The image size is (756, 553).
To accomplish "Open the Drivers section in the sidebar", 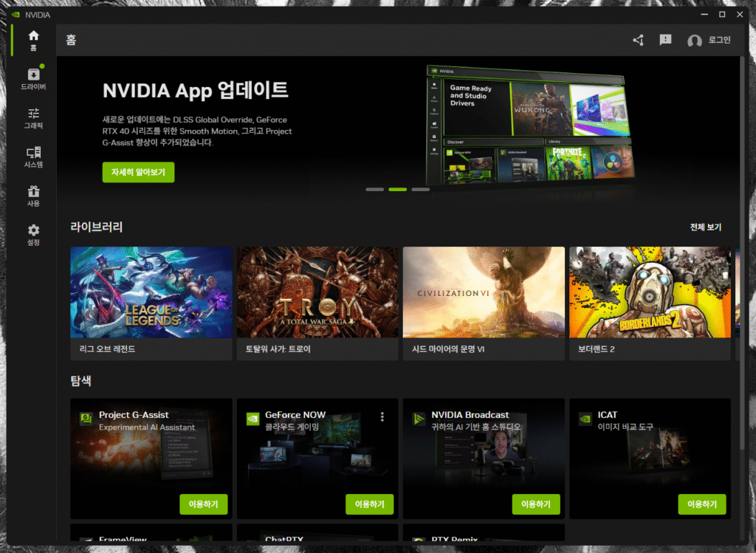I will (33, 79).
